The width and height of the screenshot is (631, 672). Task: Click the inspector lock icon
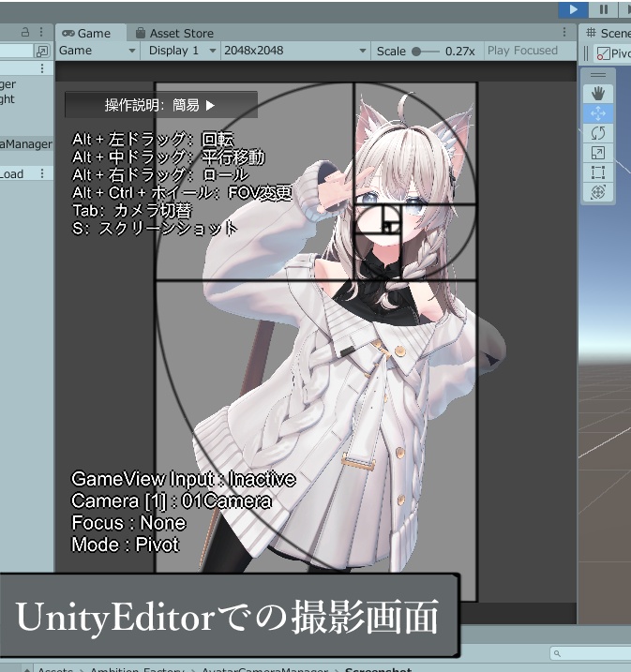(x=25, y=32)
